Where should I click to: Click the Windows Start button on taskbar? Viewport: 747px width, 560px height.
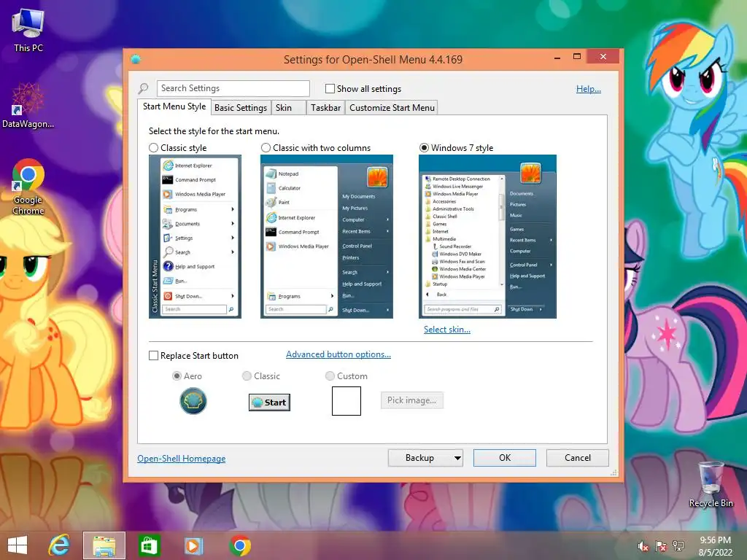click(x=18, y=545)
